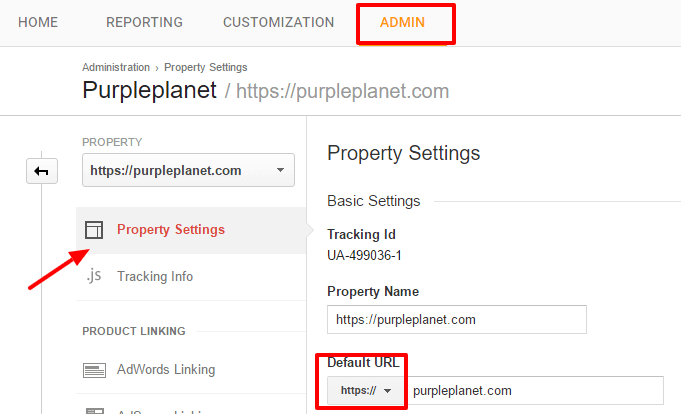
Task: Open Tracking Info label in the sidebar
Action: coord(155,276)
